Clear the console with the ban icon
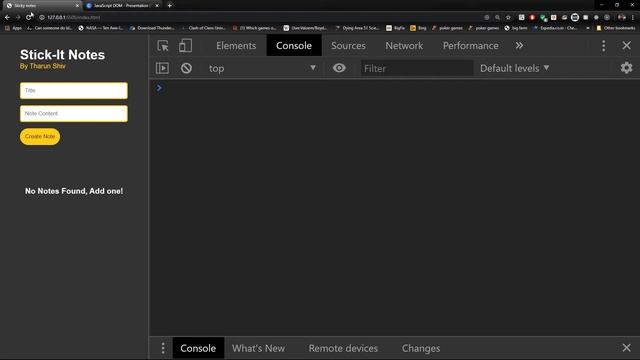640x360 pixels. coord(186,68)
